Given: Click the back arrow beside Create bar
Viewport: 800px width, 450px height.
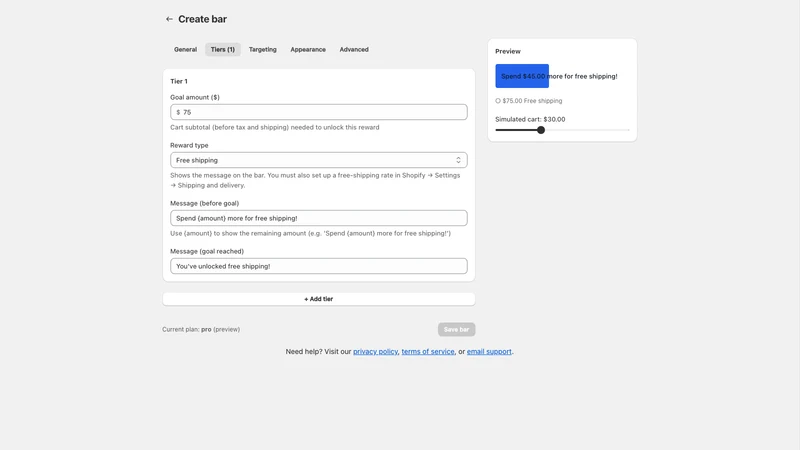Looking at the screenshot, I should point(169,19).
